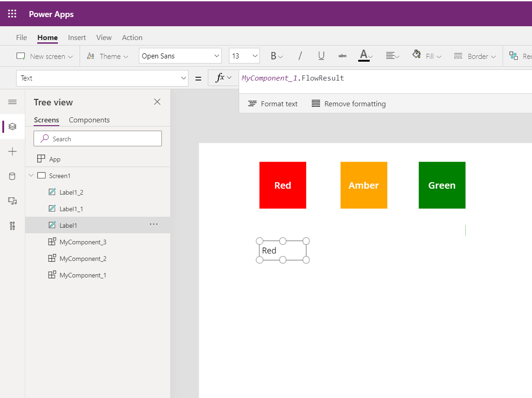Select the Tree view icon in the sidebar

click(12, 127)
